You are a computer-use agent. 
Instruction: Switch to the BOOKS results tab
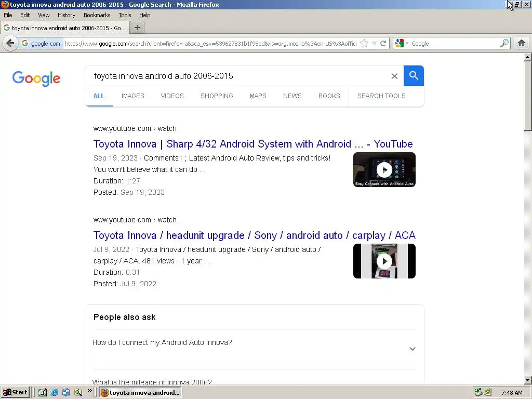point(329,96)
